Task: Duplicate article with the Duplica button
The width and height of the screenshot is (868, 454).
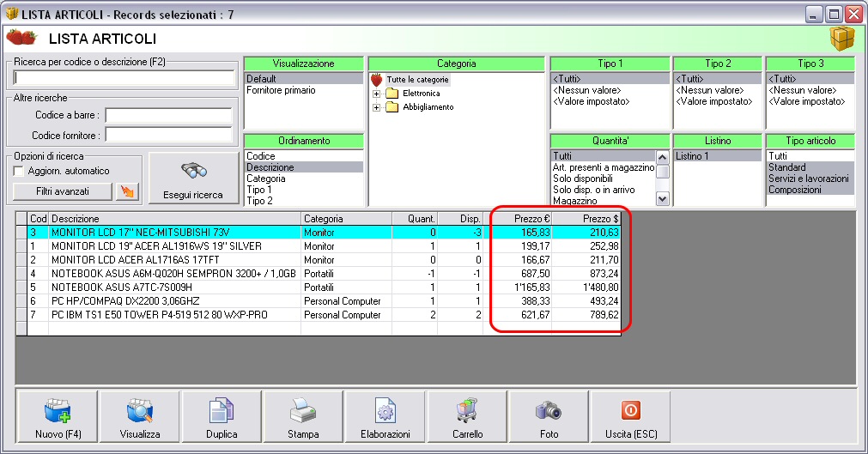Action: click(x=222, y=416)
